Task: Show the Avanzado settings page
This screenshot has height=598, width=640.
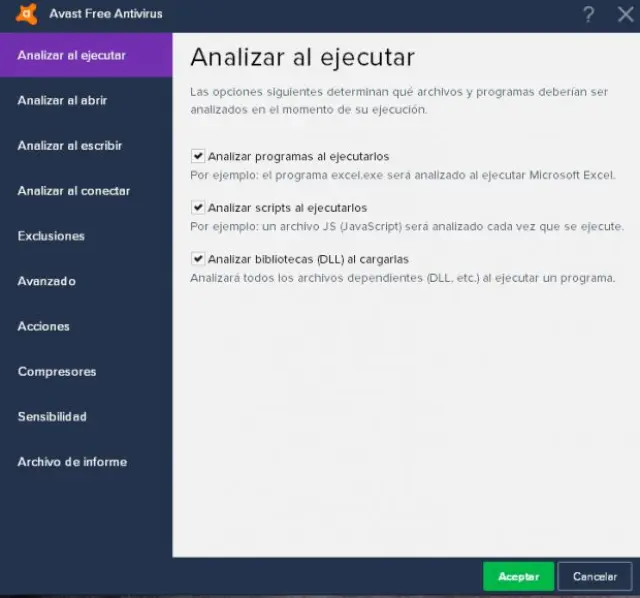Action: [x=86, y=281]
